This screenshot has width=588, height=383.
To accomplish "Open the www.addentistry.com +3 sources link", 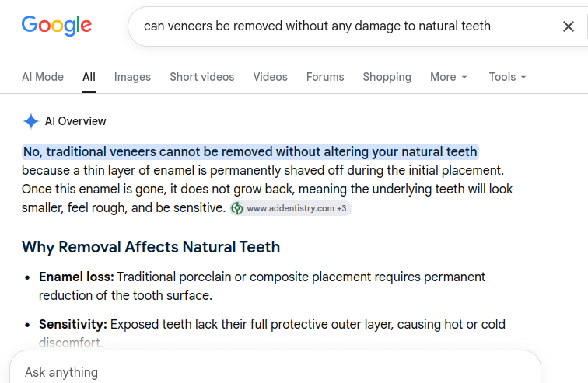I will 291,208.
